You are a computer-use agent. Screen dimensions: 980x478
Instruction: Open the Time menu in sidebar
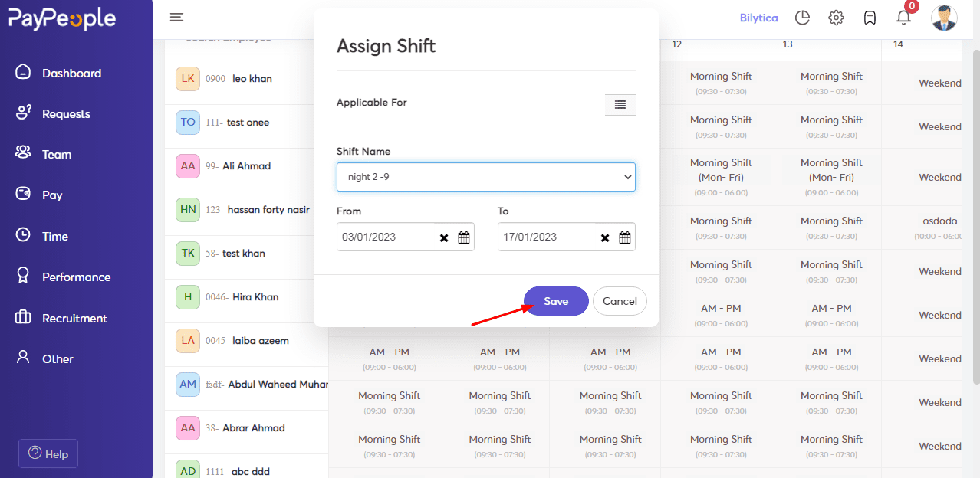point(54,237)
